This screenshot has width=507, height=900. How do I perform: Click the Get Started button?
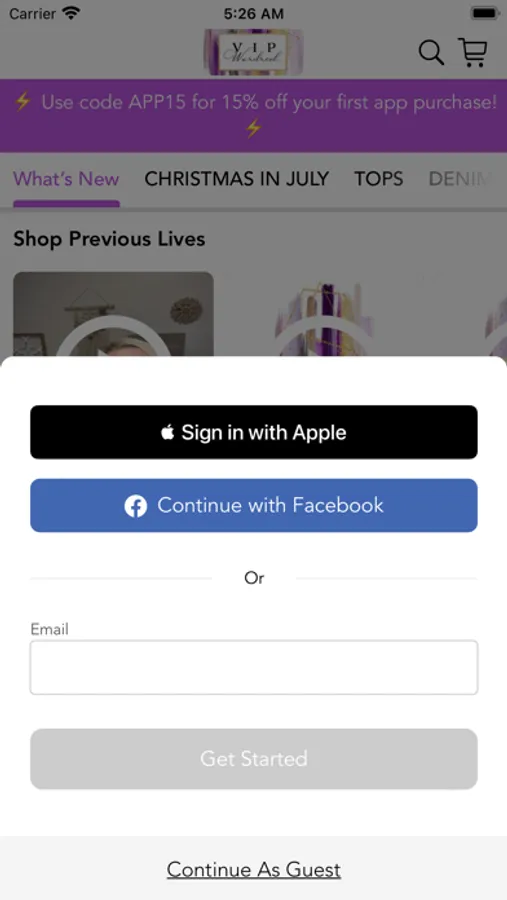254,759
